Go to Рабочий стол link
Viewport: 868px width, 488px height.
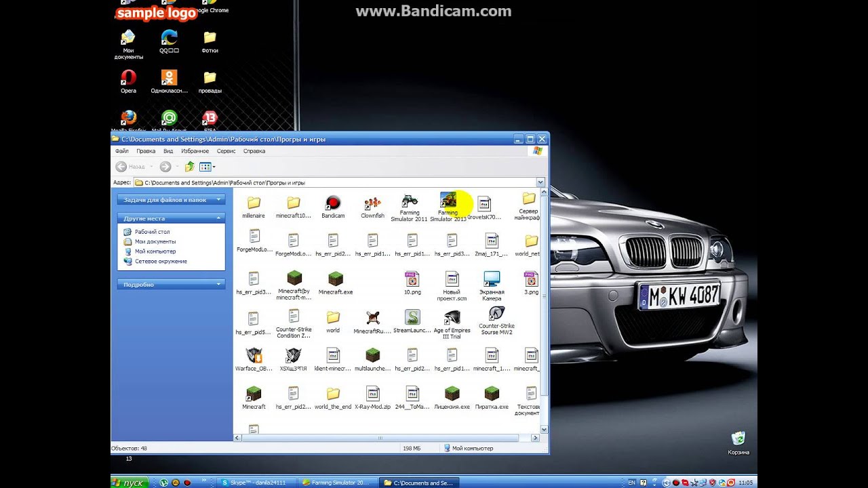point(152,232)
